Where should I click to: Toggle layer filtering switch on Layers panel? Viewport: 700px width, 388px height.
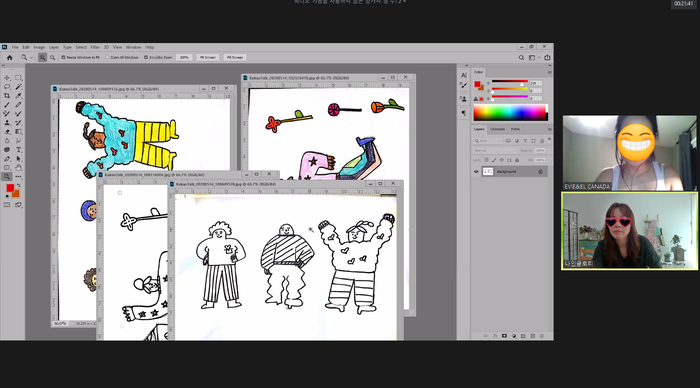(550, 139)
